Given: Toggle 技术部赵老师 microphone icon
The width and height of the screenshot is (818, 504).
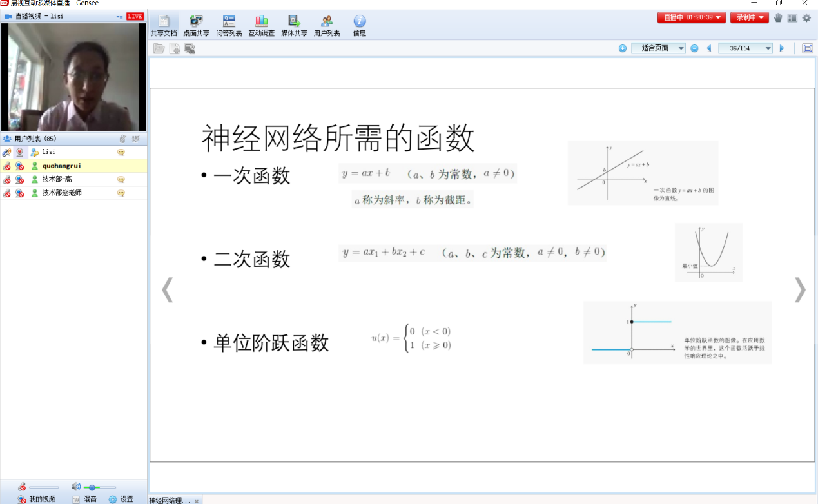Looking at the screenshot, I should click(x=6, y=193).
